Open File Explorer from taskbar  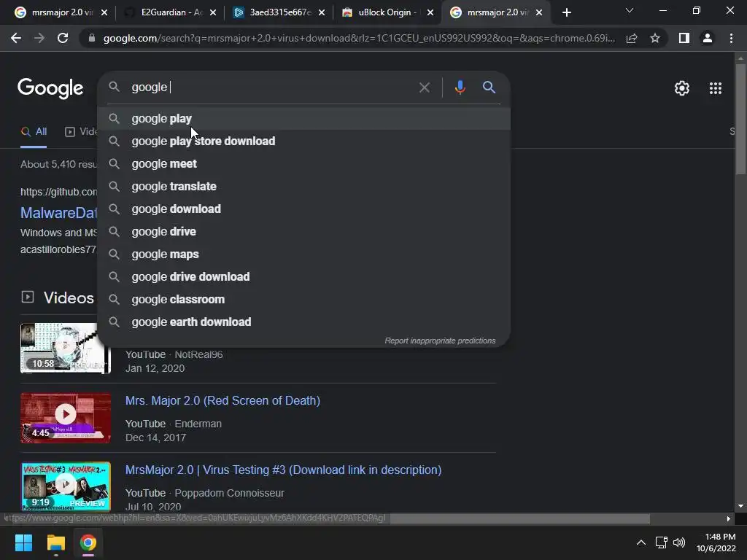pos(55,542)
